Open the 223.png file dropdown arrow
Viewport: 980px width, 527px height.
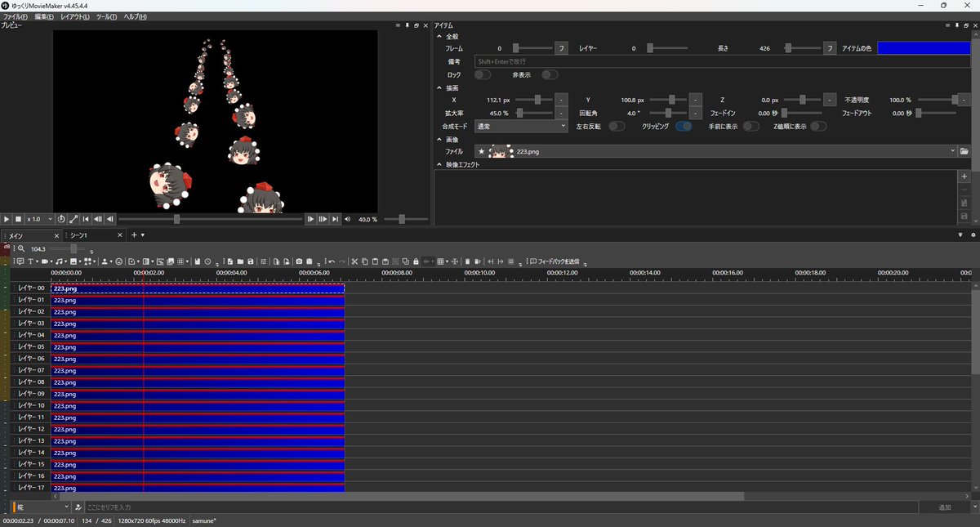(x=953, y=151)
